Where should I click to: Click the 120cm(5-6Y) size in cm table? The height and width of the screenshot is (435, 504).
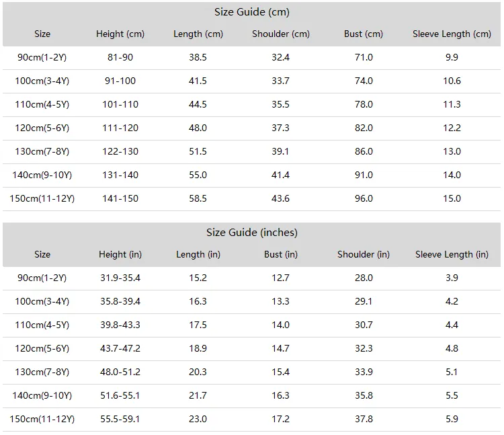click(x=42, y=128)
